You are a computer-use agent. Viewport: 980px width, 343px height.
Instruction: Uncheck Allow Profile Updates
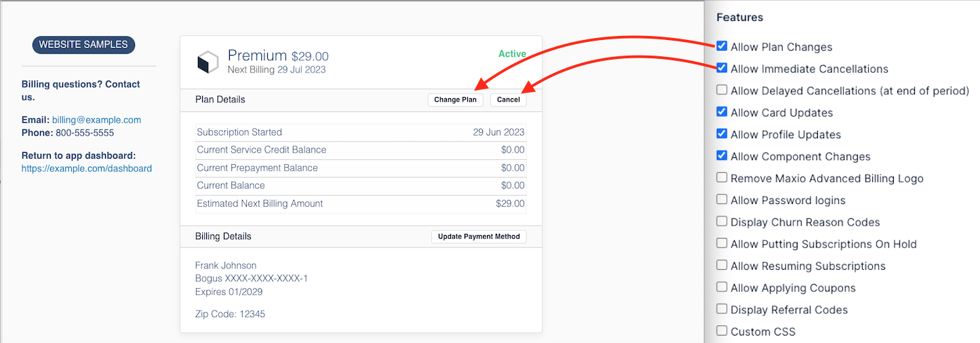[x=722, y=134]
